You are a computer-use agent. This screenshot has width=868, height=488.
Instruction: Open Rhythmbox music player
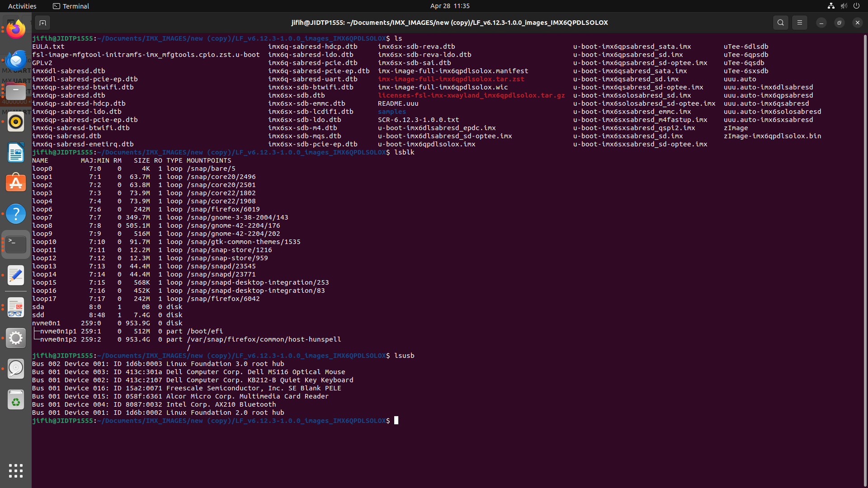pyautogui.click(x=16, y=122)
